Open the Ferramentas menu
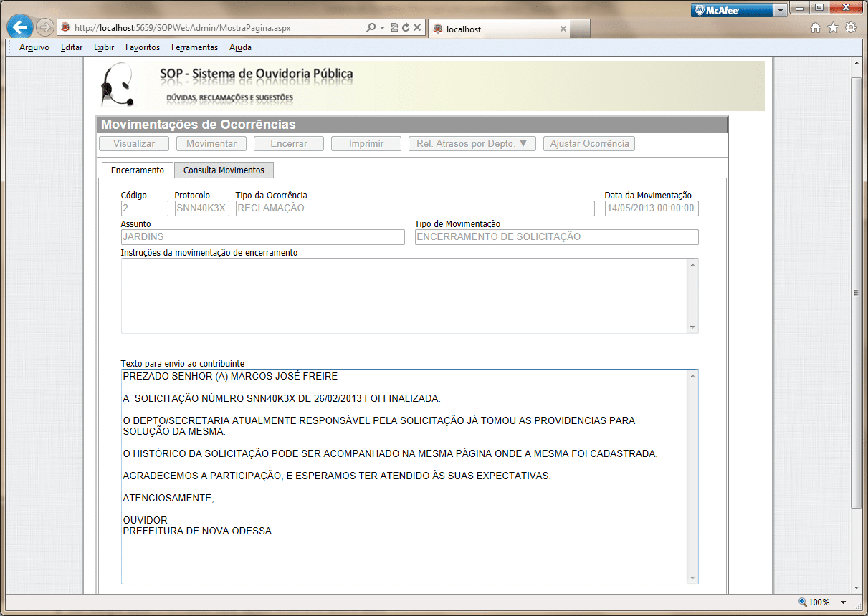Viewport: 868px width, 616px height. 194,47
